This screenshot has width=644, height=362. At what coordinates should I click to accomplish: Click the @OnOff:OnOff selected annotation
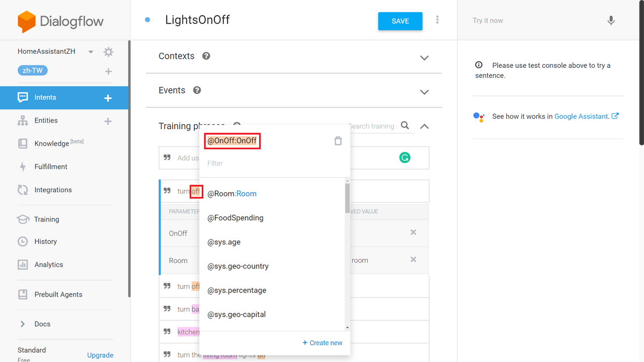coord(232,141)
